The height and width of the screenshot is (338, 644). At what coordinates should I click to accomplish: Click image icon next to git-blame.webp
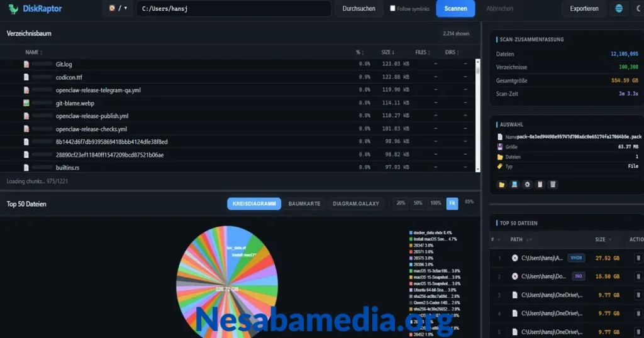click(x=26, y=103)
